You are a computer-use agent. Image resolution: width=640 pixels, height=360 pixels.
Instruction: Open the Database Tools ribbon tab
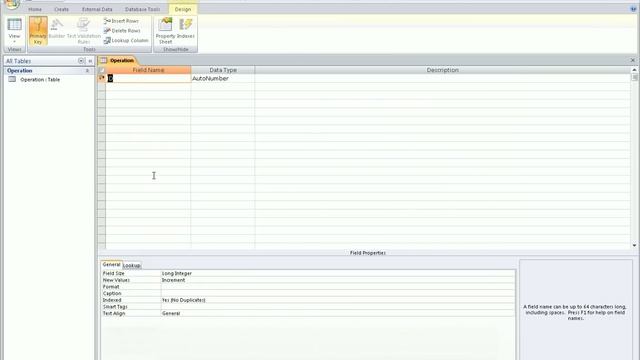(142, 9)
